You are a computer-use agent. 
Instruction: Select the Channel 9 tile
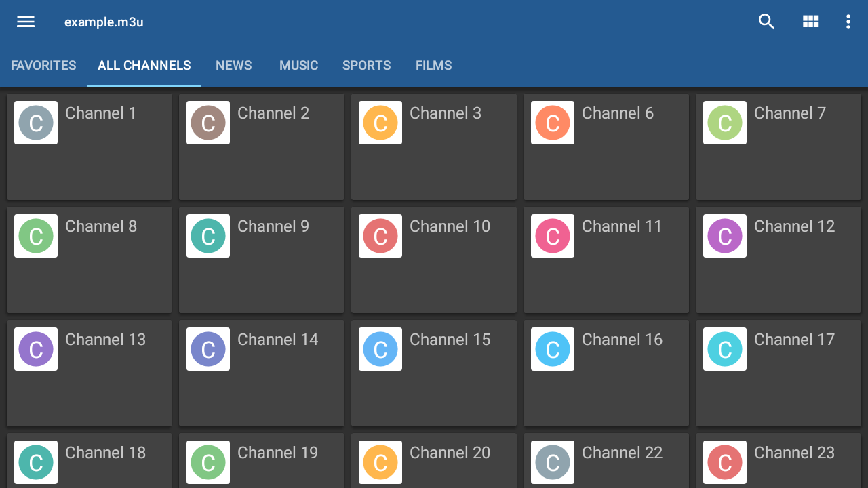(261, 260)
